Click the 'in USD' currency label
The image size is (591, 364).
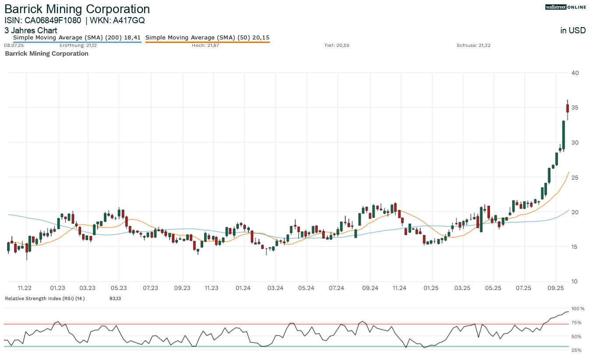pyautogui.click(x=573, y=31)
